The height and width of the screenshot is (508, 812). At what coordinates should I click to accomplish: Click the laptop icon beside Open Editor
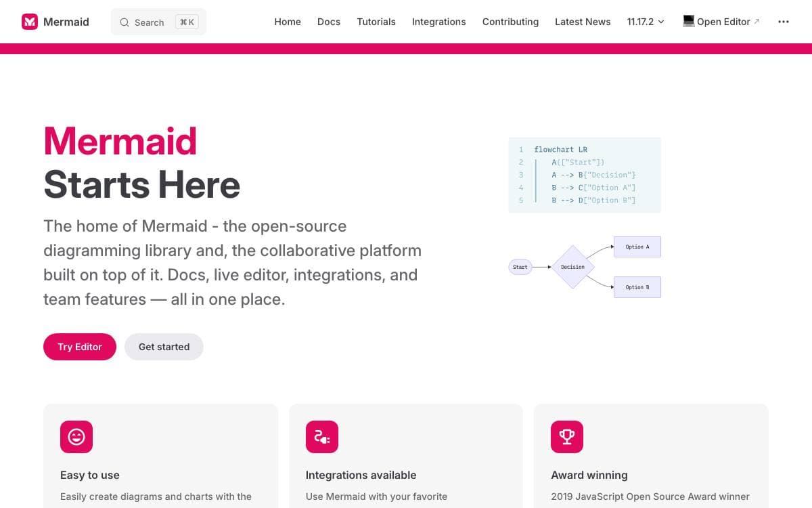click(x=689, y=21)
